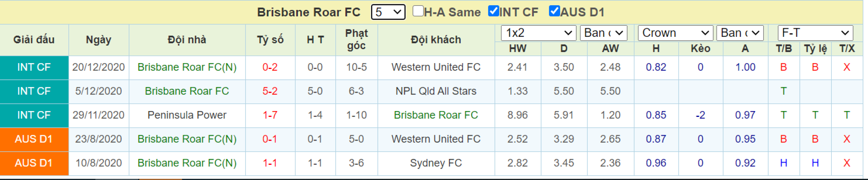Open the match count dropdown showing 5
The height and width of the screenshot is (180, 868).
(388, 12)
